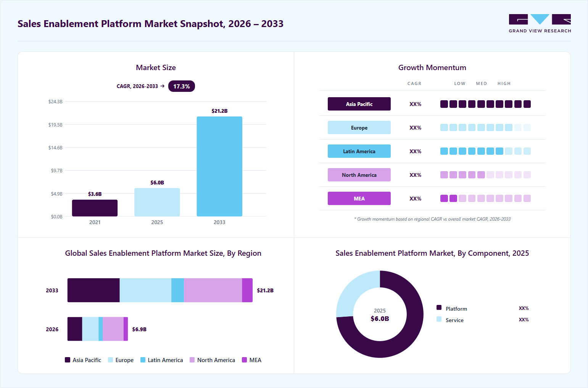
Task: Select the Europe region label
Action: click(359, 128)
